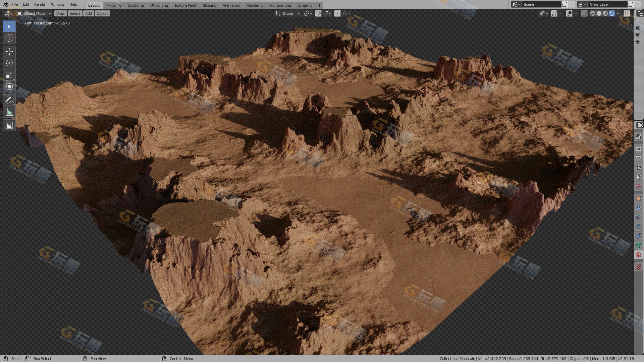Open snapping options dropdown
The image size is (644, 362).
[327, 13]
